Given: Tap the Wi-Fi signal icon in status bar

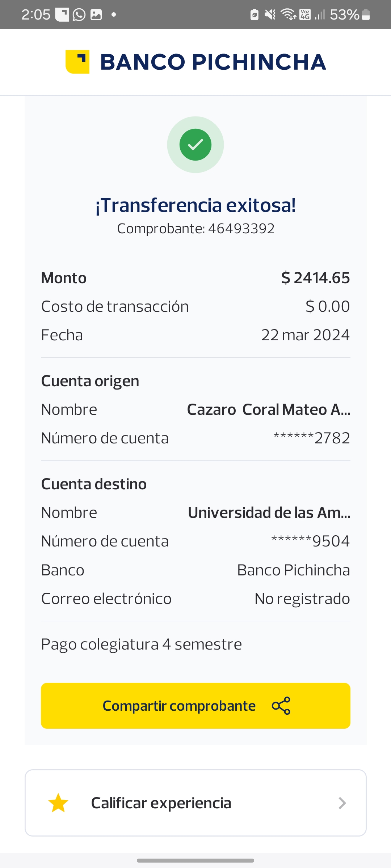Looking at the screenshot, I should (x=288, y=15).
